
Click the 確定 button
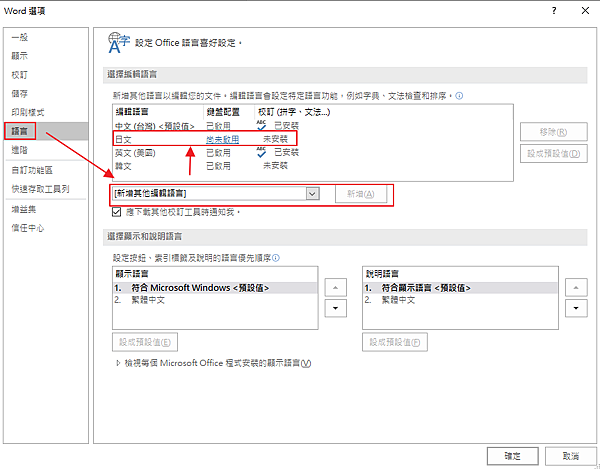[x=512, y=456]
